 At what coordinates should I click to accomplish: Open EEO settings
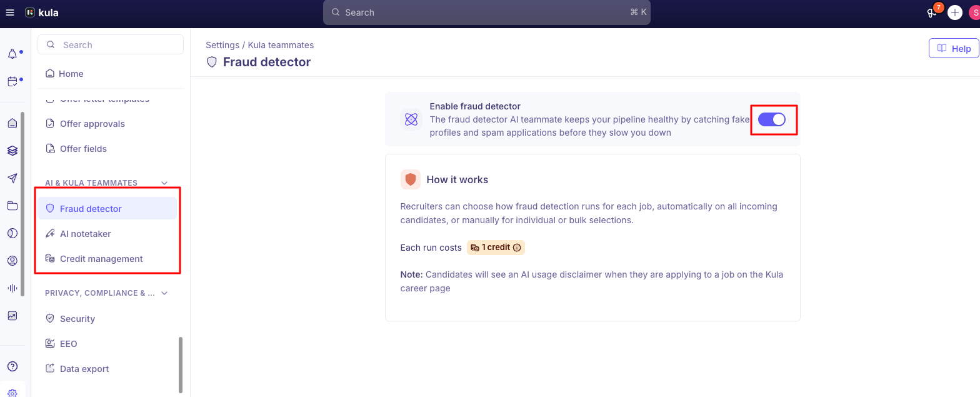click(x=107, y=344)
